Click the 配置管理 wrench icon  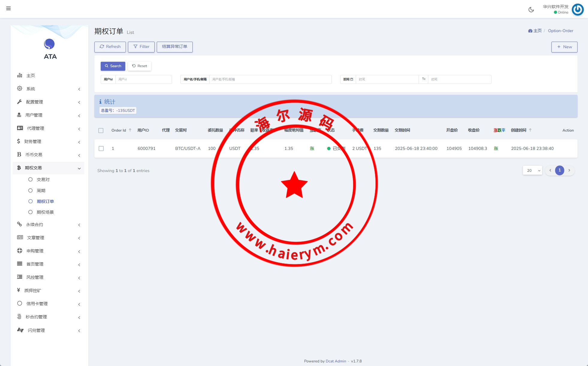[x=20, y=102]
